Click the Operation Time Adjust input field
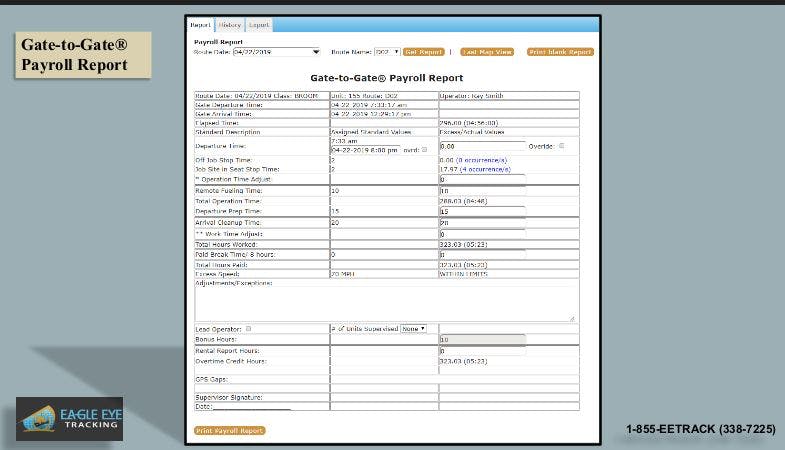 pos(483,179)
